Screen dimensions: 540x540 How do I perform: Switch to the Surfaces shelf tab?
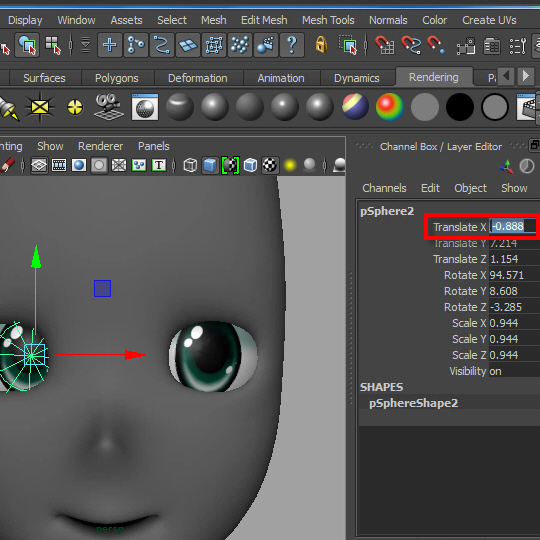(x=44, y=78)
